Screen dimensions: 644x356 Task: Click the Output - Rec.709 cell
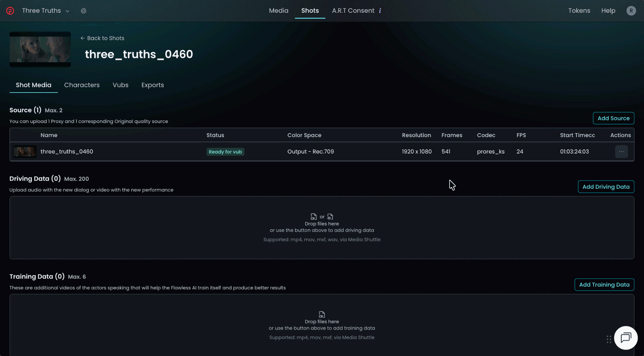click(311, 152)
